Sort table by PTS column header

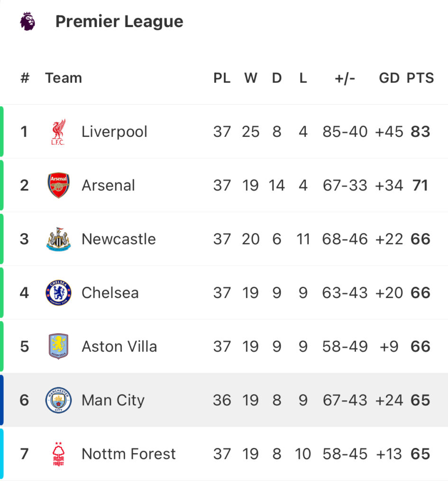[420, 78]
